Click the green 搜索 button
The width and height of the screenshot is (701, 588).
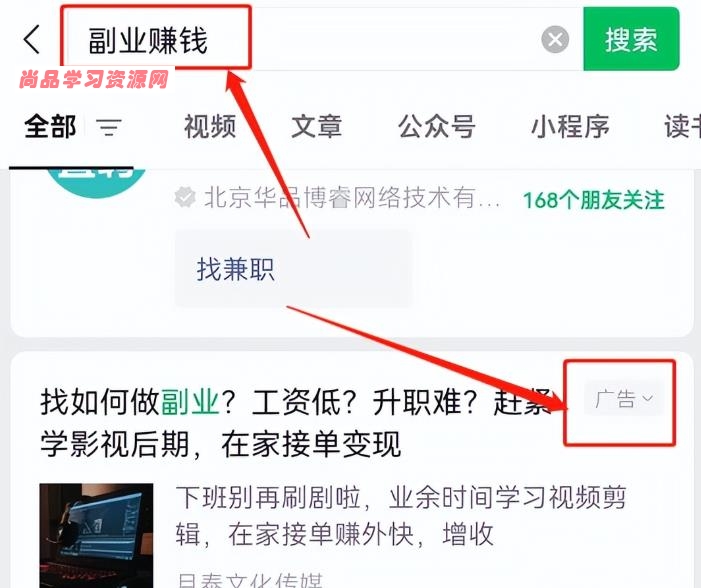click(631, 39)
